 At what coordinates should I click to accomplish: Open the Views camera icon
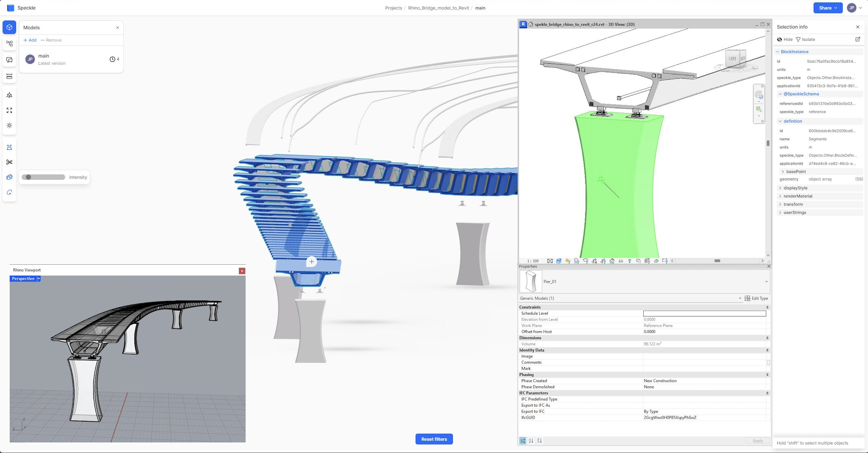[x=10, y=95]
